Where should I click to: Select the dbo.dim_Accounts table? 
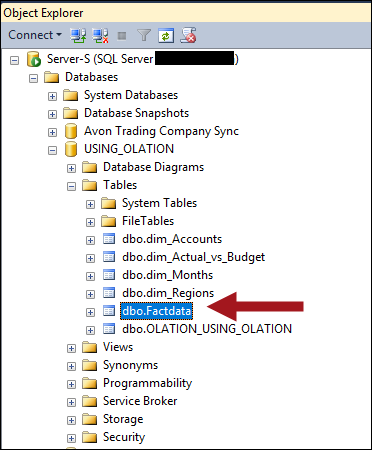coord(172,239)
